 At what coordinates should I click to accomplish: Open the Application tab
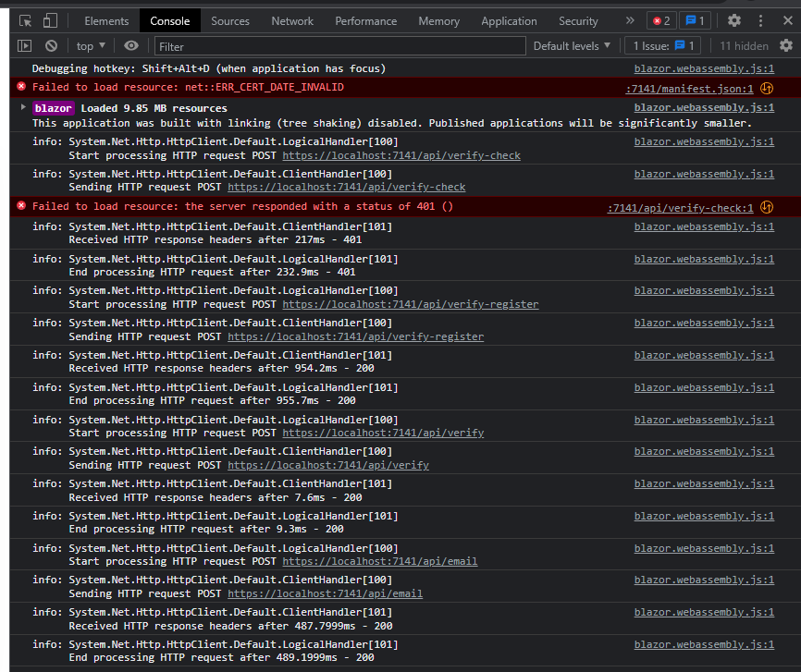coord(509,21)
